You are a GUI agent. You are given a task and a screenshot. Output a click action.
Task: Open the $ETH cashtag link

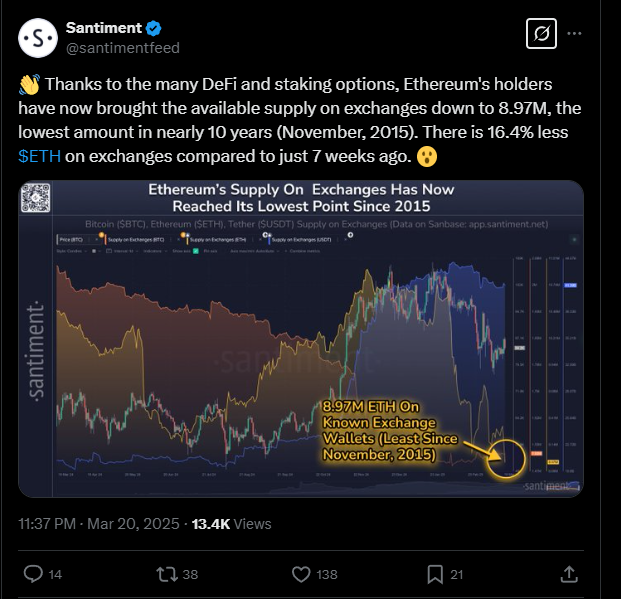39,157
